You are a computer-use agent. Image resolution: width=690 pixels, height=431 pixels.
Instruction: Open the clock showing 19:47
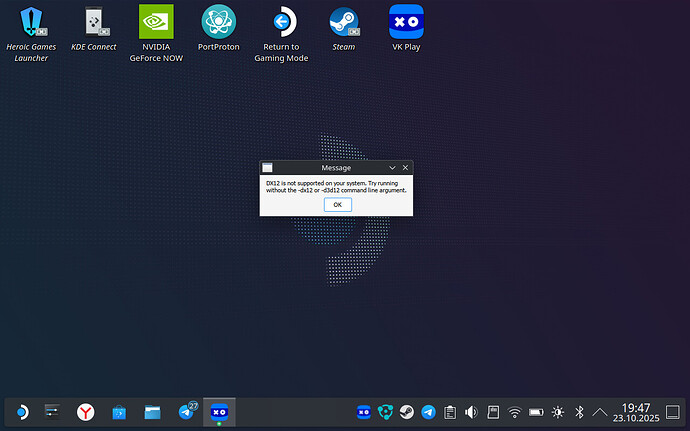[x=636, y=411]
